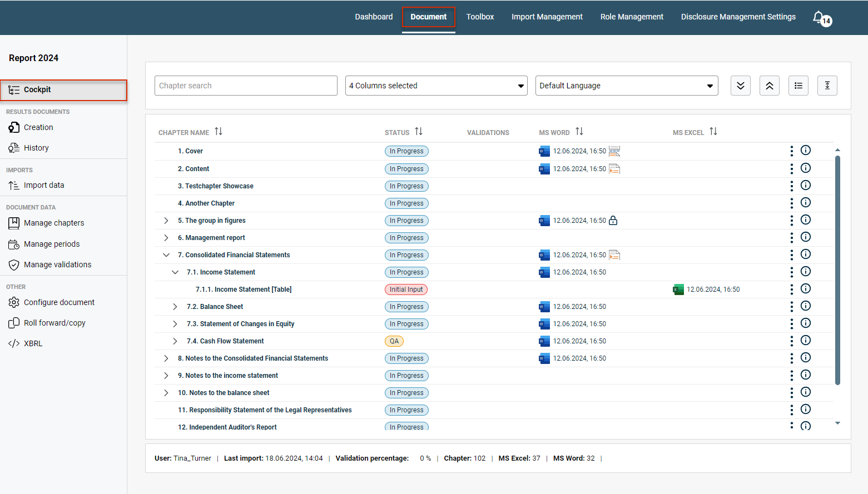This screenshot has width=868, height=494.
Task: Expand 6. Management report chapter
Action: click(x=166, y=238)
